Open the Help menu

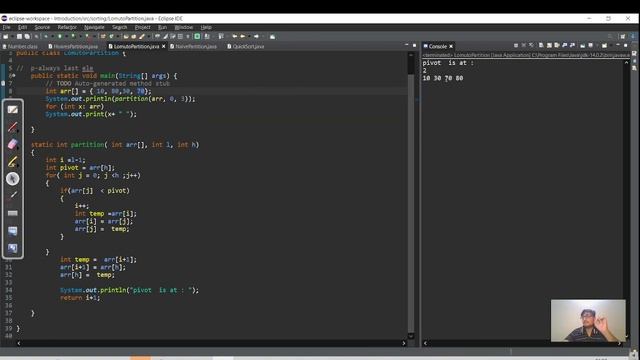[x=206, y=27]
